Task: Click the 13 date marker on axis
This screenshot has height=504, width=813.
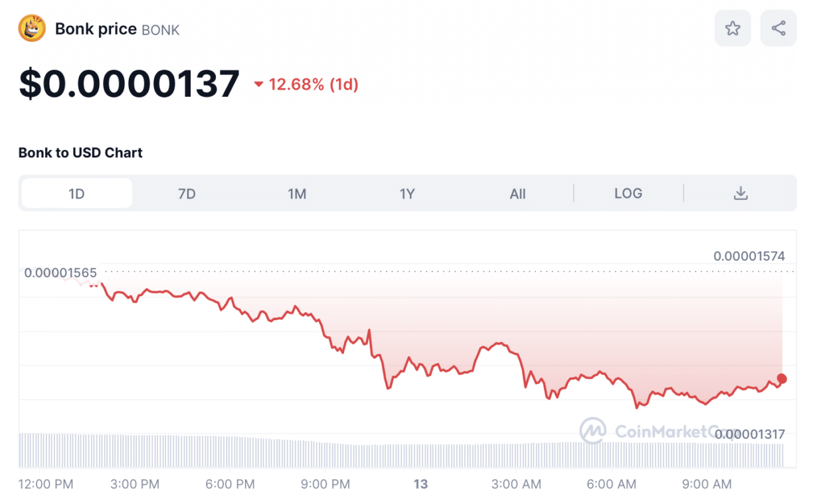Action: pyautogui.click(x=420, y=484)
